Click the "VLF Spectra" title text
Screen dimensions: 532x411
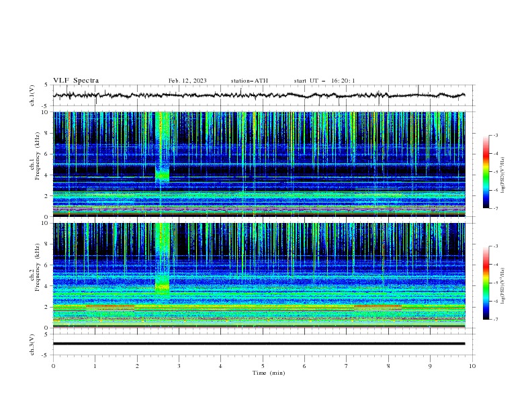click(76, 81)
